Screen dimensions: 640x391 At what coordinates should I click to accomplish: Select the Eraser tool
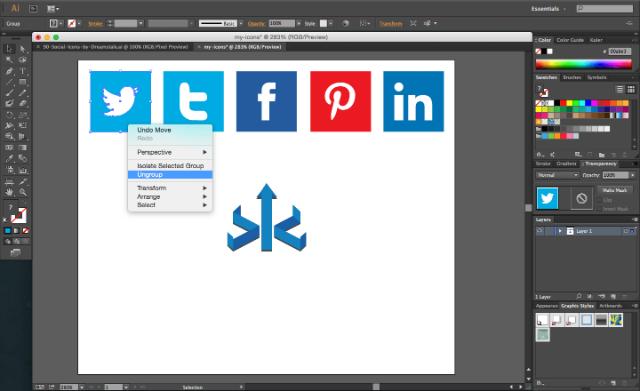(x=23, y=104)
